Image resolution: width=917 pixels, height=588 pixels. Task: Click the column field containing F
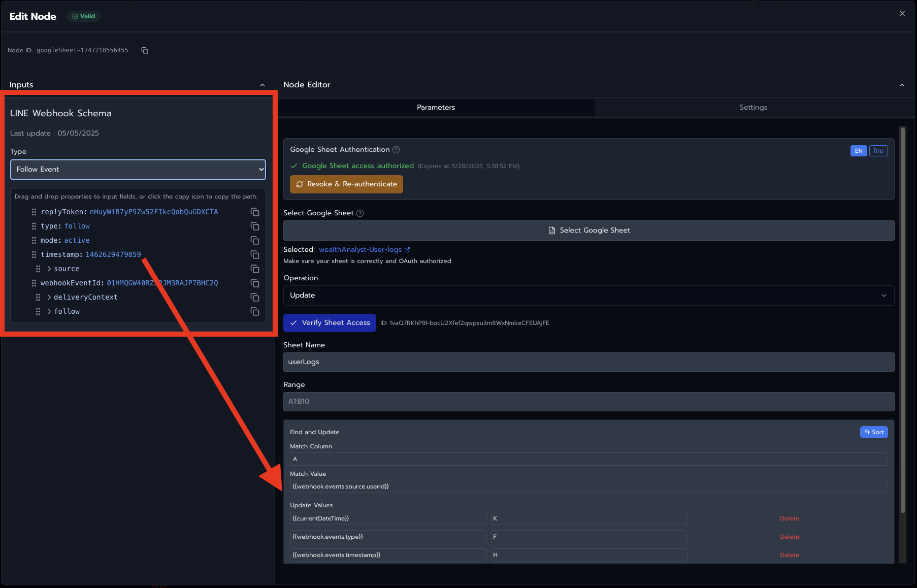589,537
